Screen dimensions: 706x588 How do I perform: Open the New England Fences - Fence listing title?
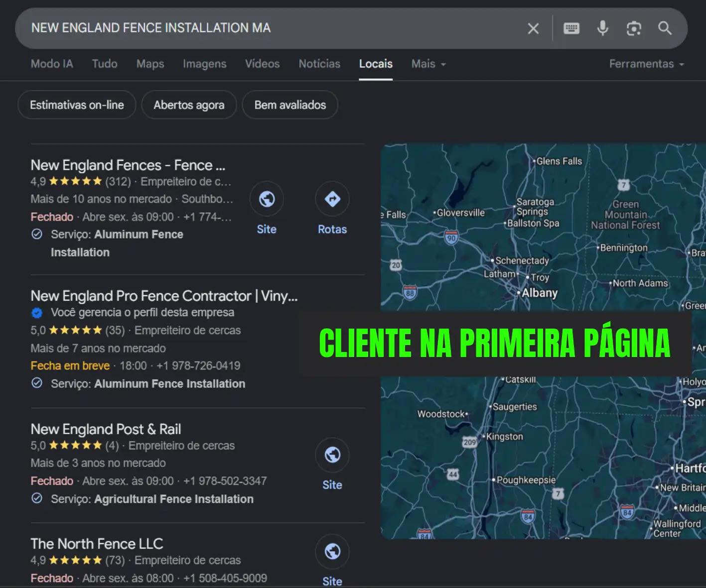(128, 165)
